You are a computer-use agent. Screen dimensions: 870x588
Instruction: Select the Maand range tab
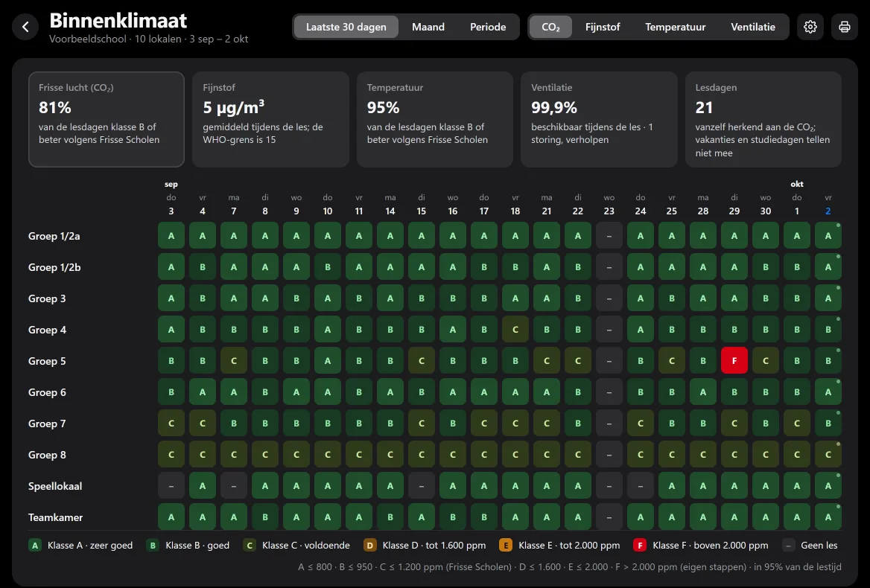428,27
